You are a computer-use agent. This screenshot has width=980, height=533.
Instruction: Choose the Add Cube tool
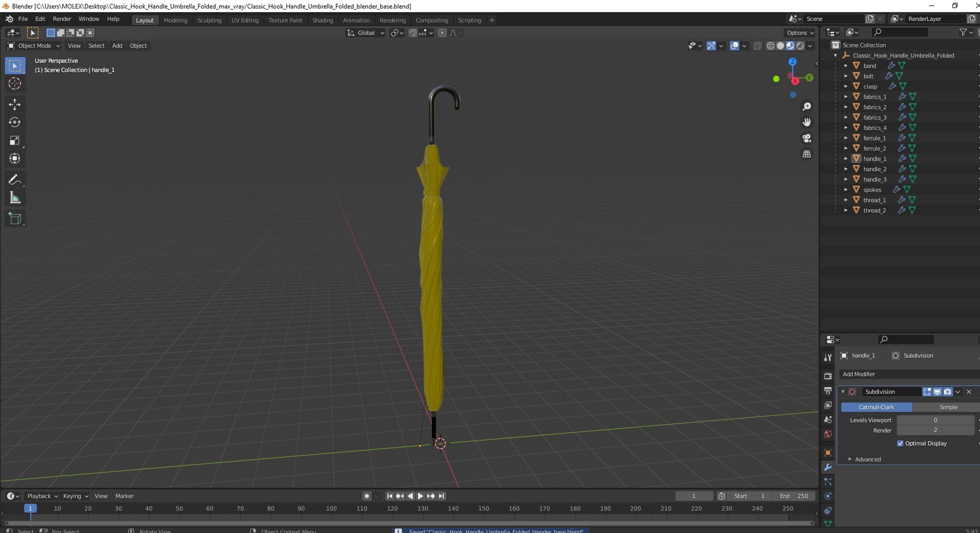[15, 219]
